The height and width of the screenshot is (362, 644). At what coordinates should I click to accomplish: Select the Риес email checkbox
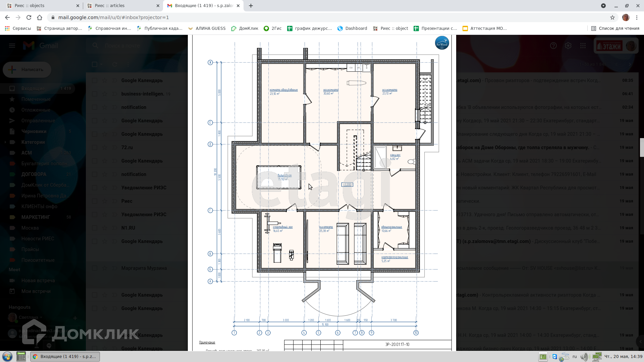95,201
